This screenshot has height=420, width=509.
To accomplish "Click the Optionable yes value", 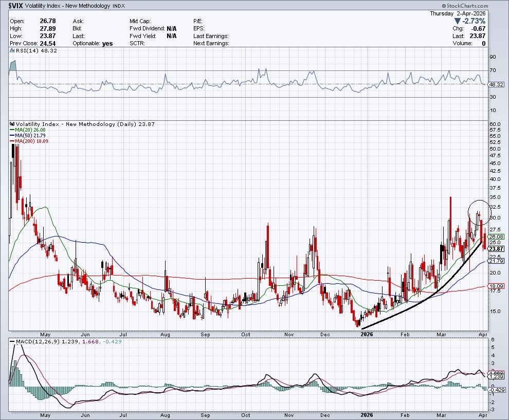I will 107,44.
